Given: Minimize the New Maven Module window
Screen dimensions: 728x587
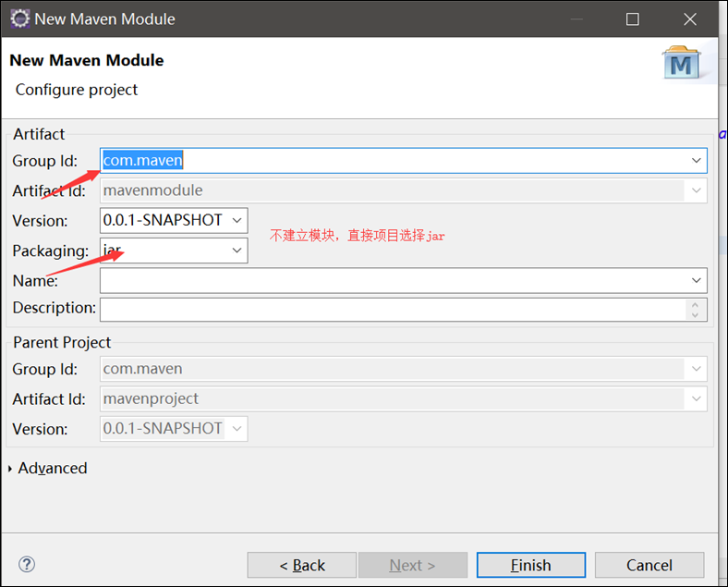Looking at the screenshot, I should (x=576, y=19).
